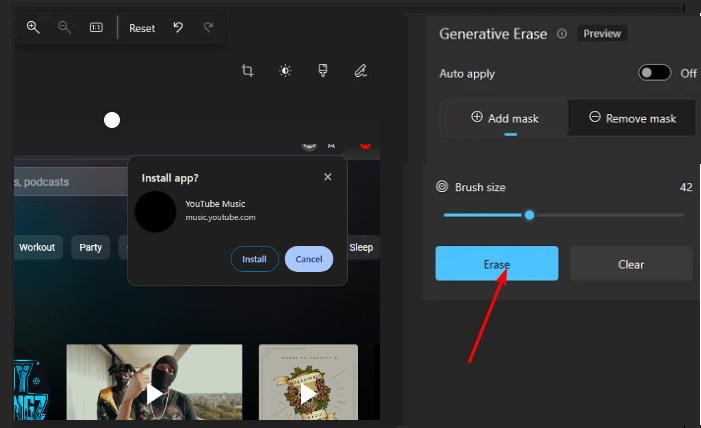Image resolution: width=701 pixels, height=428 pixels.
Task: Click the zoom out magnifier icon
Action: click(x=64, y=27)
